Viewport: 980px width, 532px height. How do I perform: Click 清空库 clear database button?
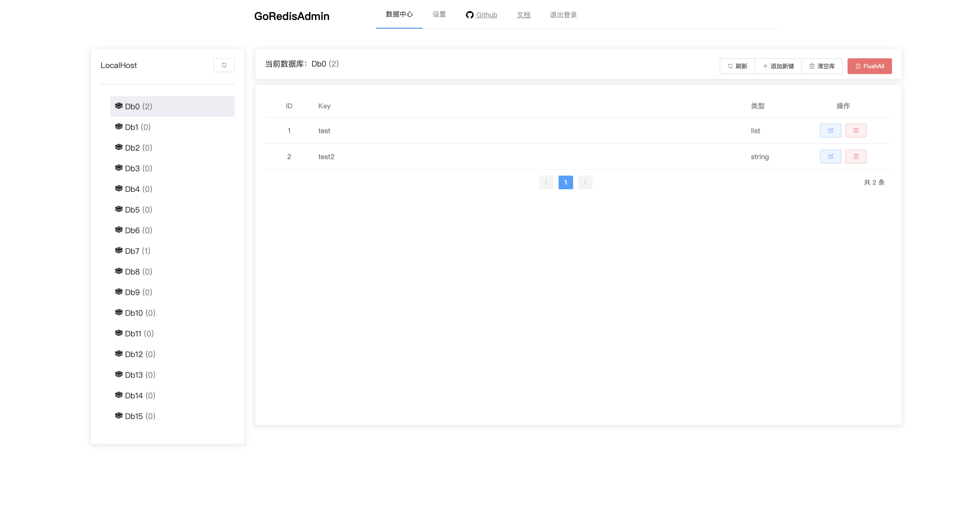[822, 66]
